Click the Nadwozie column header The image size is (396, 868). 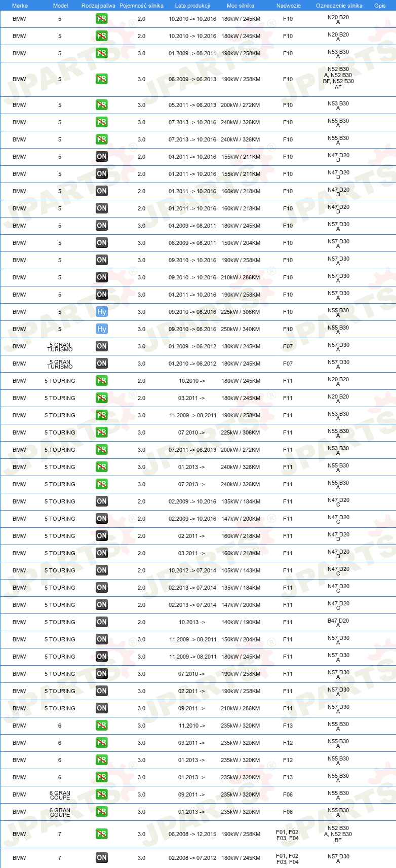[x=289, y=6]
